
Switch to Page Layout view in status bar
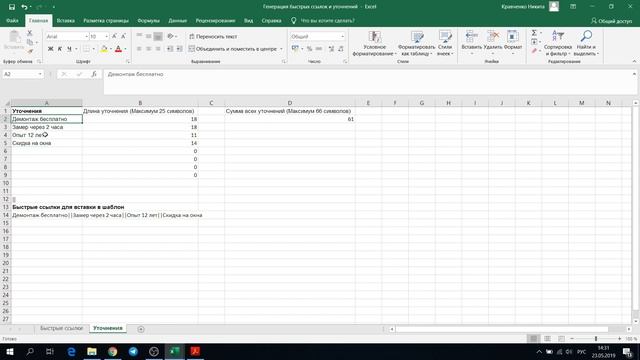click(x=547, y=338)
